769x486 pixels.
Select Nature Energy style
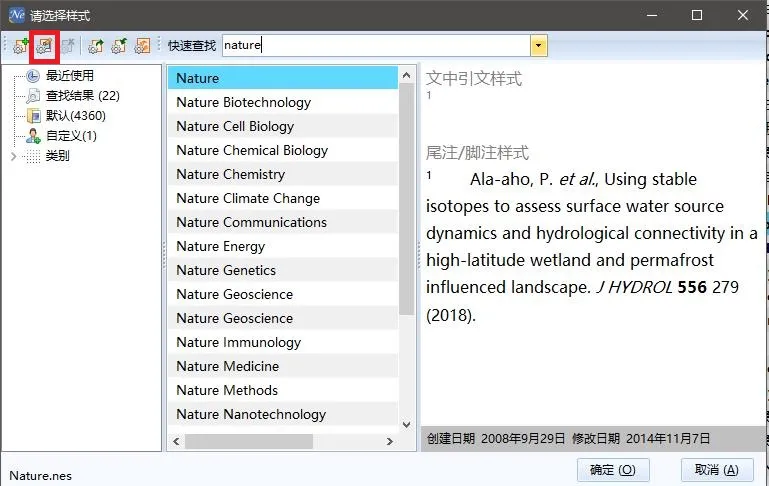(x=283, y=246)
